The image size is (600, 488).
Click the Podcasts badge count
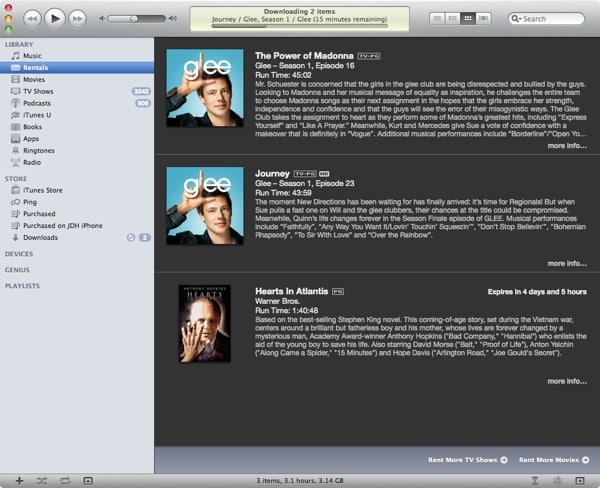pos(143,103)
